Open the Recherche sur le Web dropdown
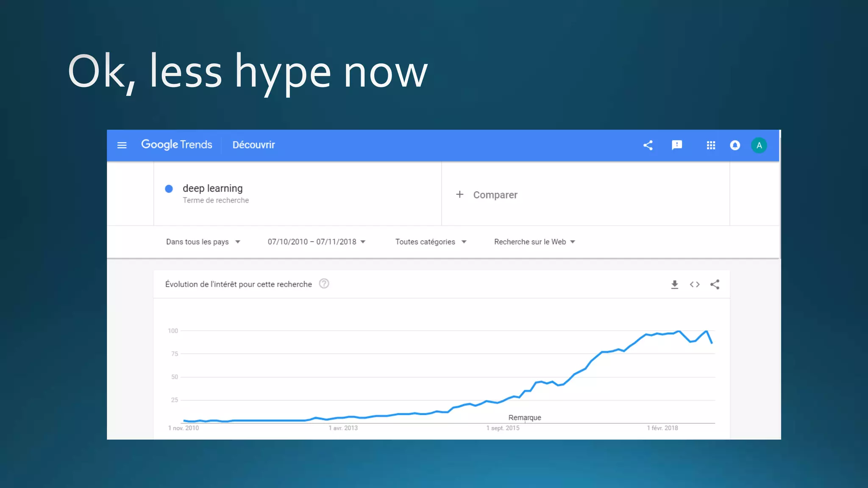This screenshot has width=868, height=488. click(534, 242)
